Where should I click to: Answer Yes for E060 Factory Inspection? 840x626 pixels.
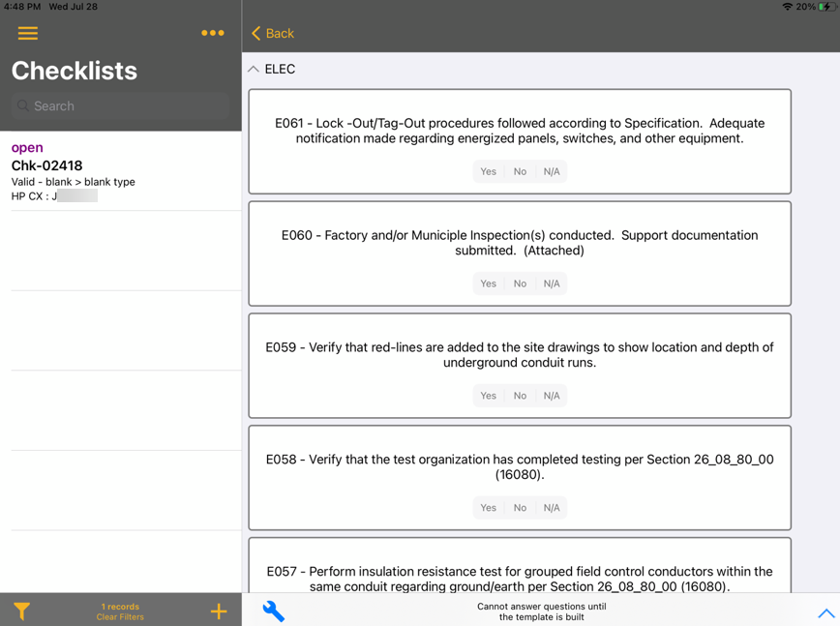click(488, 283)
